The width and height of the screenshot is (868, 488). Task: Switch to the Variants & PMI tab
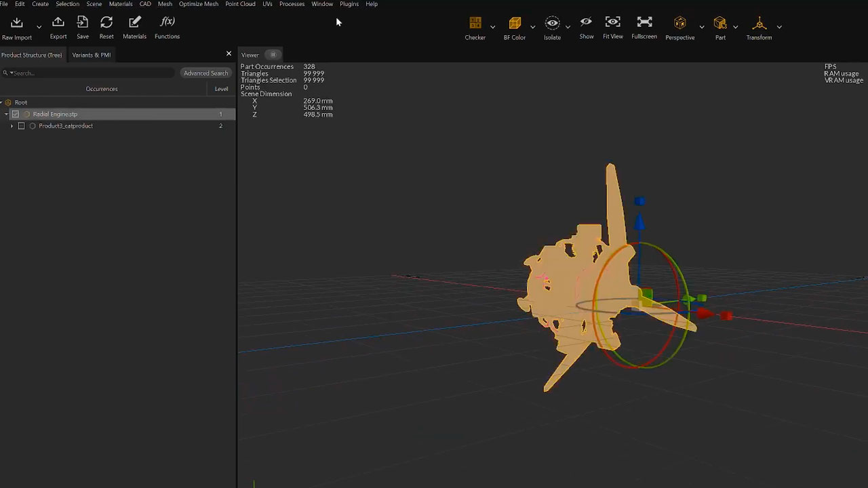click(x=91, y=55)
